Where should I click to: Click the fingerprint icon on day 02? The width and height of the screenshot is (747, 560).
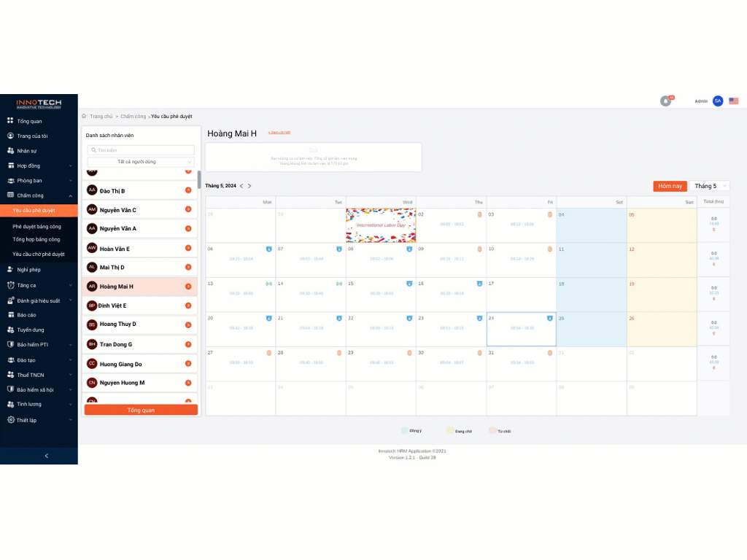480,215
